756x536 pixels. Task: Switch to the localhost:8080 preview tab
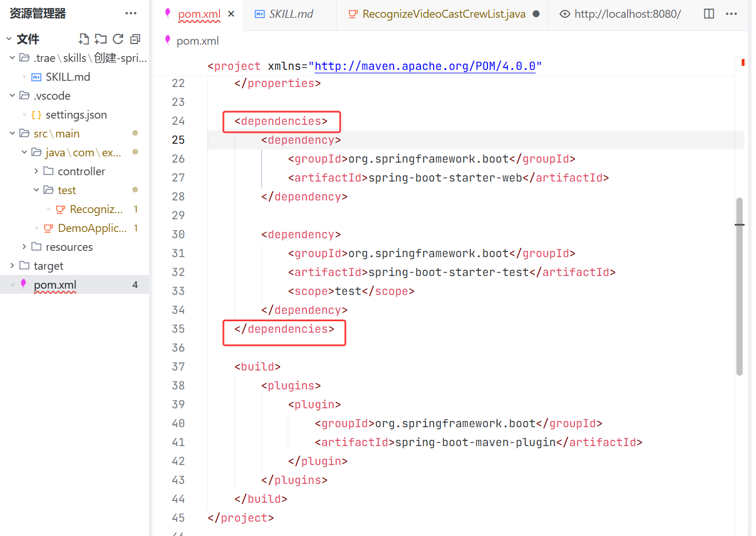(621, 14)
